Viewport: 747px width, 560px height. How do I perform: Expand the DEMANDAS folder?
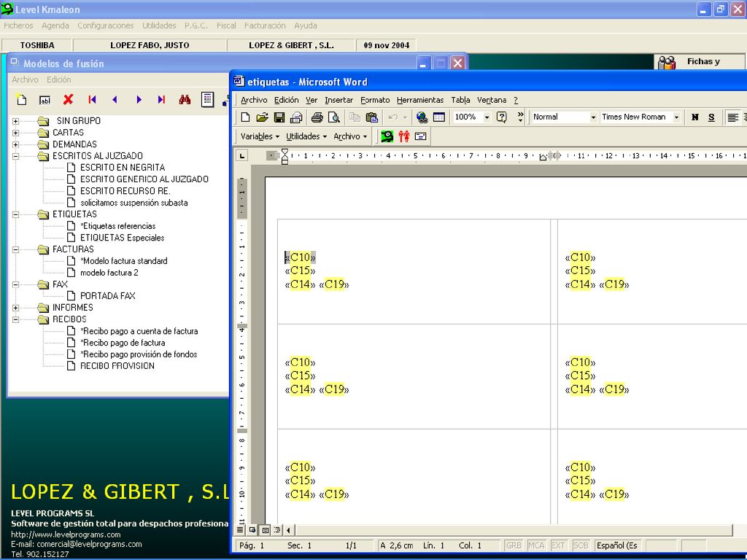16,145
